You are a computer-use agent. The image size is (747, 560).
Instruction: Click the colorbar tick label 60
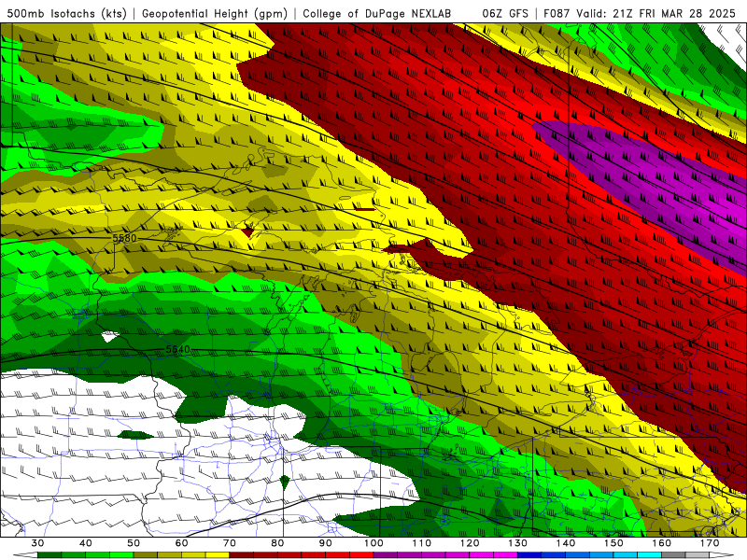[x=181, y=543]
